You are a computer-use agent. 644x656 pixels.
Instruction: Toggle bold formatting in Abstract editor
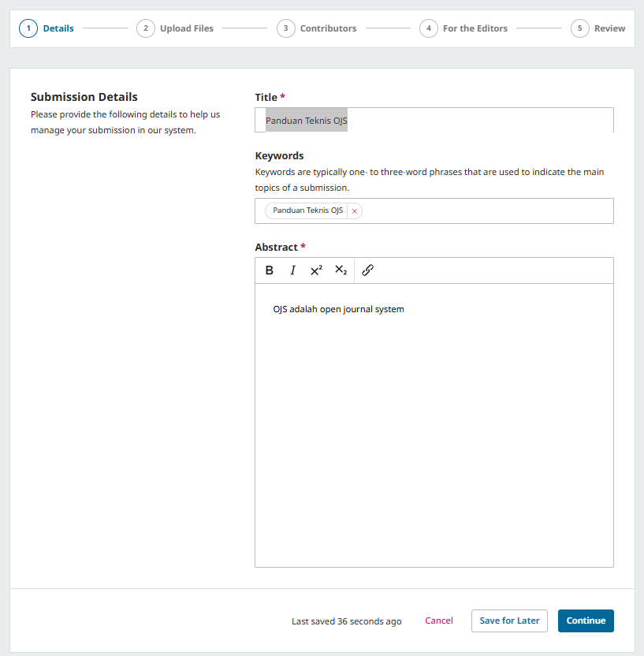point(270,270)
